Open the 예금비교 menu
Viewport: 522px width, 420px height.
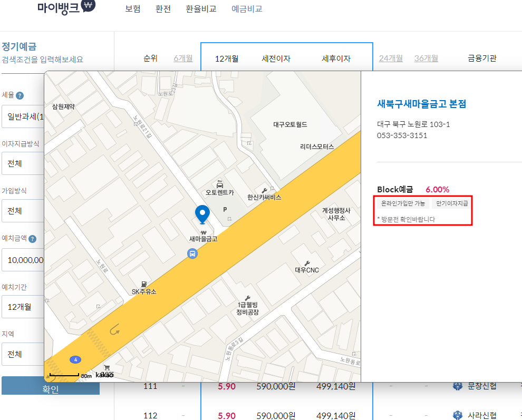[247, 8]
